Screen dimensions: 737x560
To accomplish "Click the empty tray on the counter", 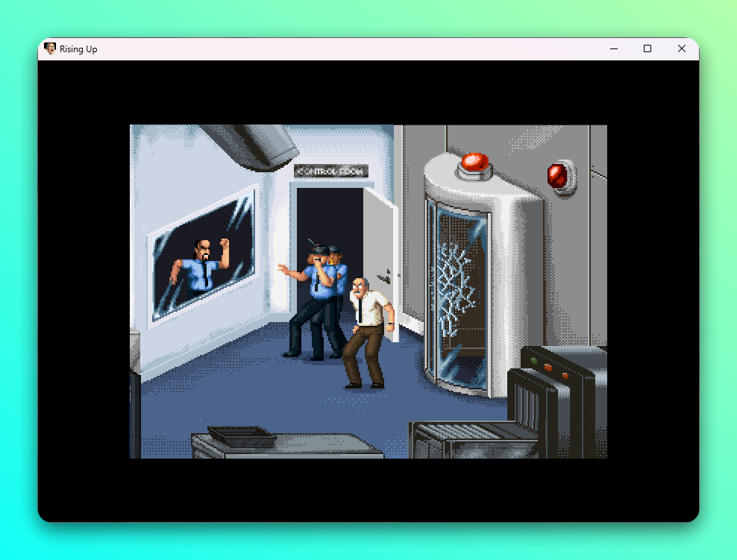I will point(240,433).
